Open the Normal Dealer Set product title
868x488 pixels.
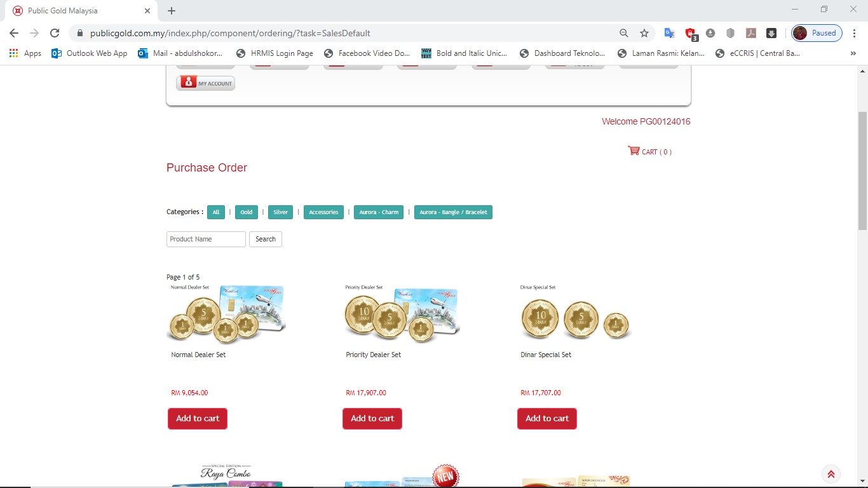[x=198, y=355]
